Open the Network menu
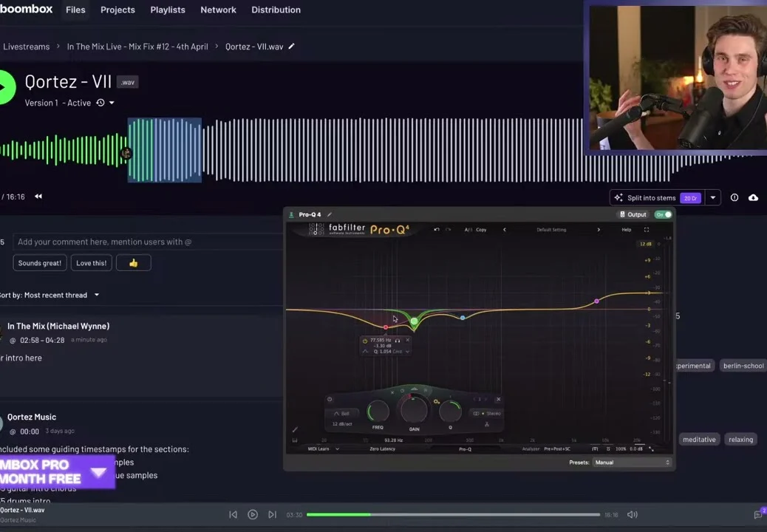 click(x=218, y=10)
